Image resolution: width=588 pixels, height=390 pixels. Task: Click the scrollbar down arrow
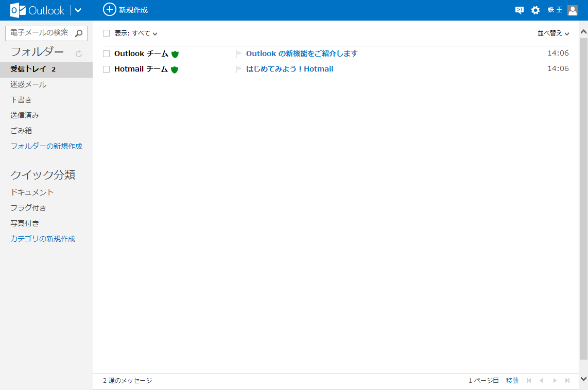pos(583,379)
